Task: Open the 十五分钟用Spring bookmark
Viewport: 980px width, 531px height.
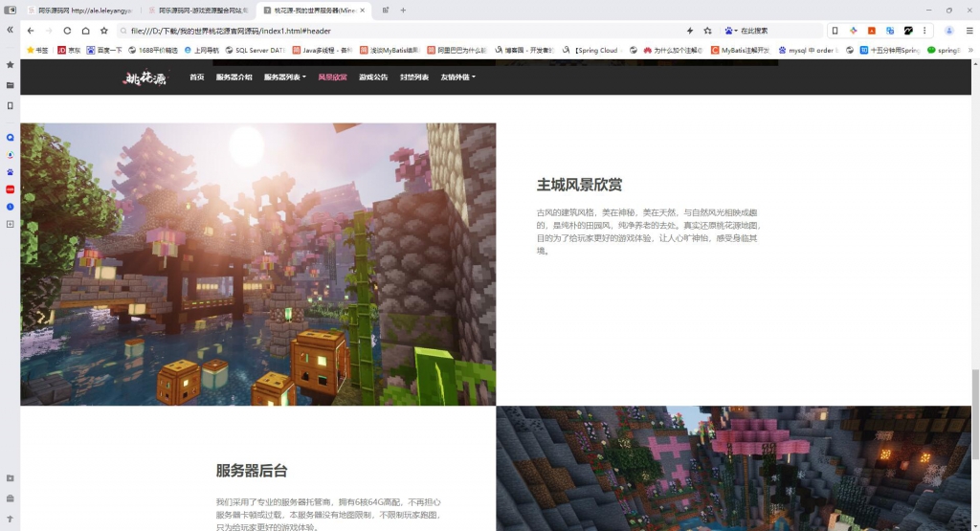Action: tap(890, 50)
